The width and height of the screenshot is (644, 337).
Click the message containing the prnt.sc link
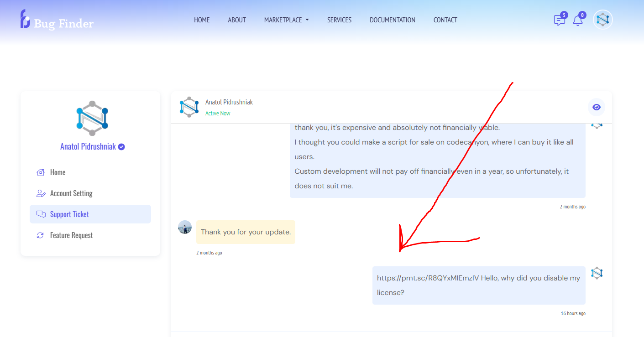click(478, 285)
